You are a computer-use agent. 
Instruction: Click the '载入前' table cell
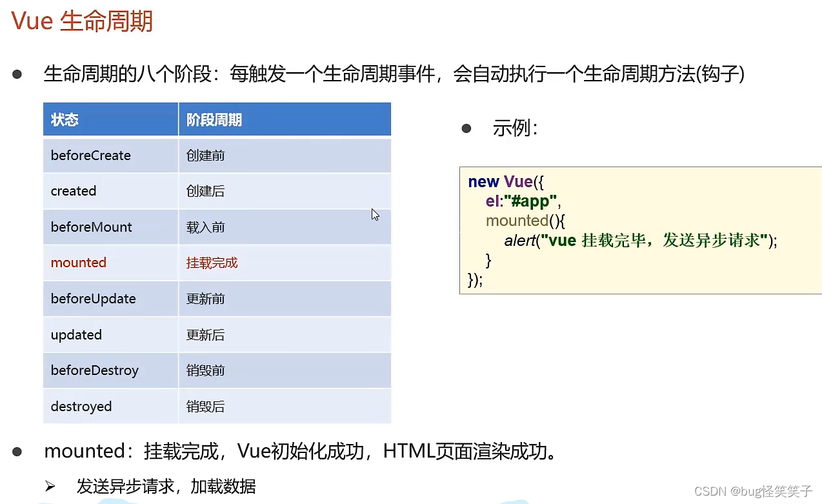(x=285, y=227)
